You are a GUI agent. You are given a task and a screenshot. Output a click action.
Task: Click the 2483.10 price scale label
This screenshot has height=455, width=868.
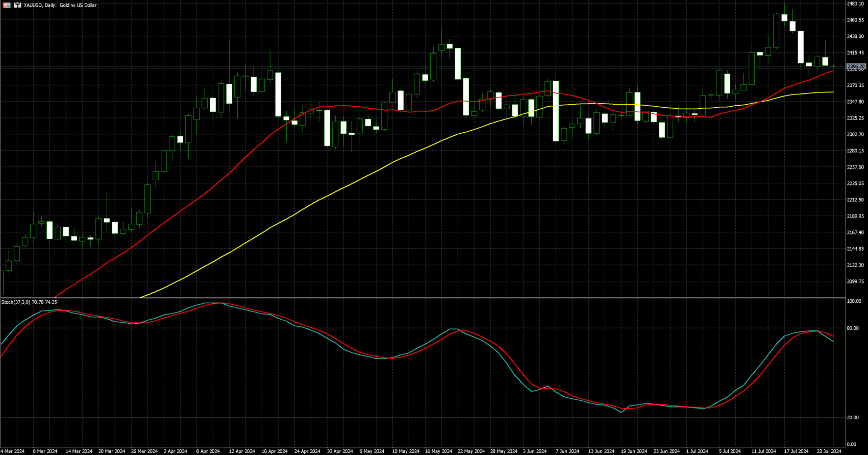click(x=855, y=4)
